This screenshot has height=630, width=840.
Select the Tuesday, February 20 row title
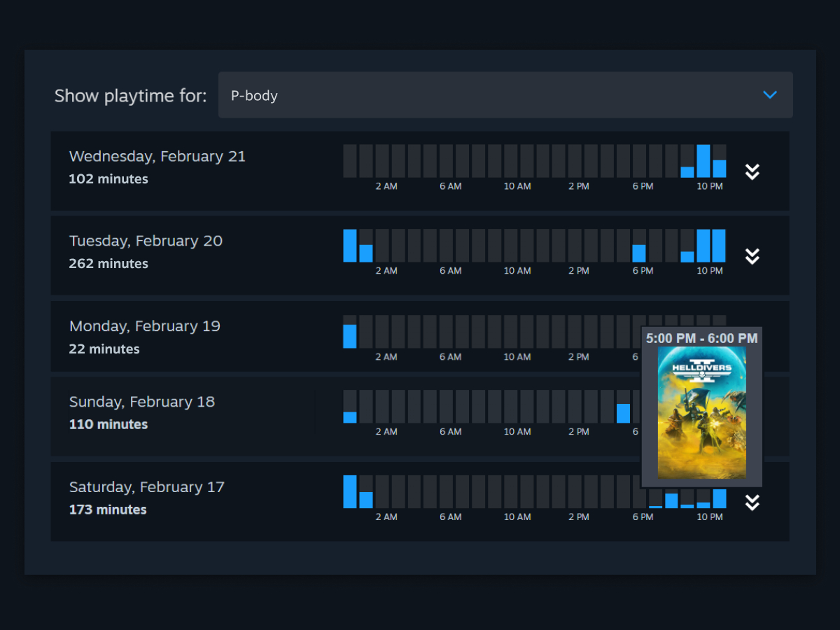146,241
